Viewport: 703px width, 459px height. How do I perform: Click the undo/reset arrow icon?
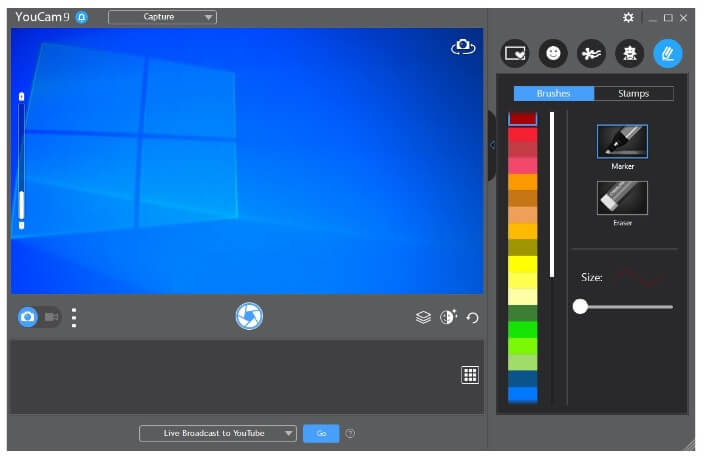(473, 318)
